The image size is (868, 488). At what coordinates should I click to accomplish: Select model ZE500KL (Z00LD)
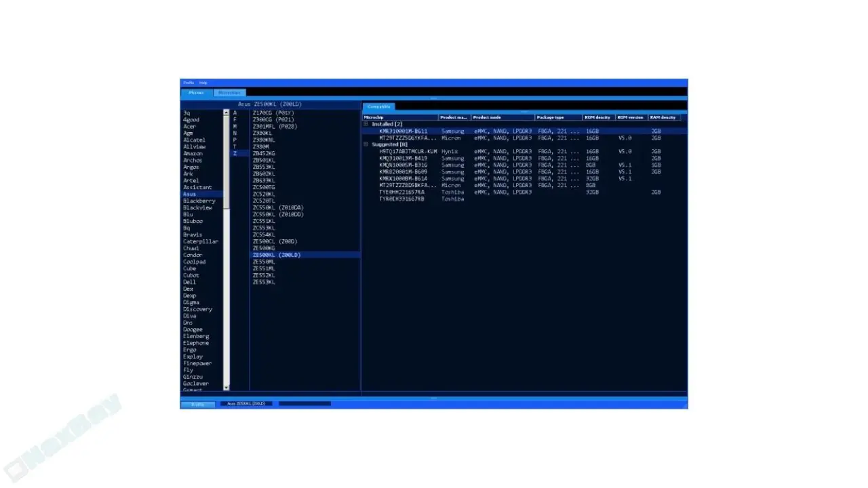[x=305, y=255]
